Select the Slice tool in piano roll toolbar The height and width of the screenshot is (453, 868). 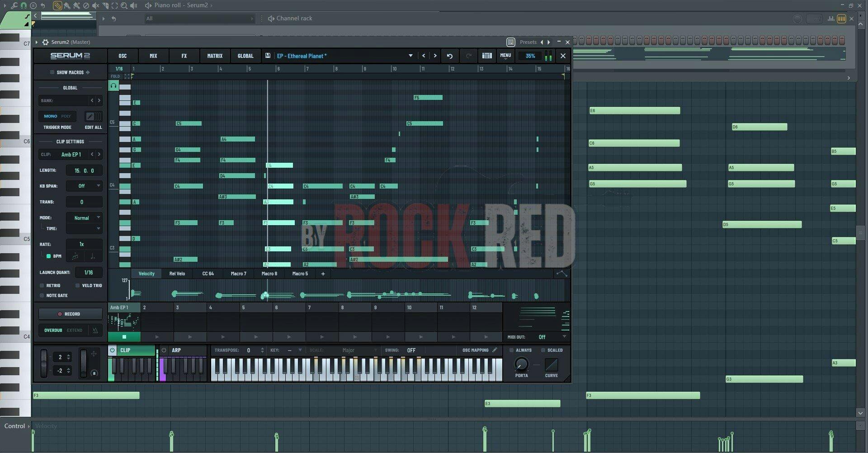tap(105, 5)
